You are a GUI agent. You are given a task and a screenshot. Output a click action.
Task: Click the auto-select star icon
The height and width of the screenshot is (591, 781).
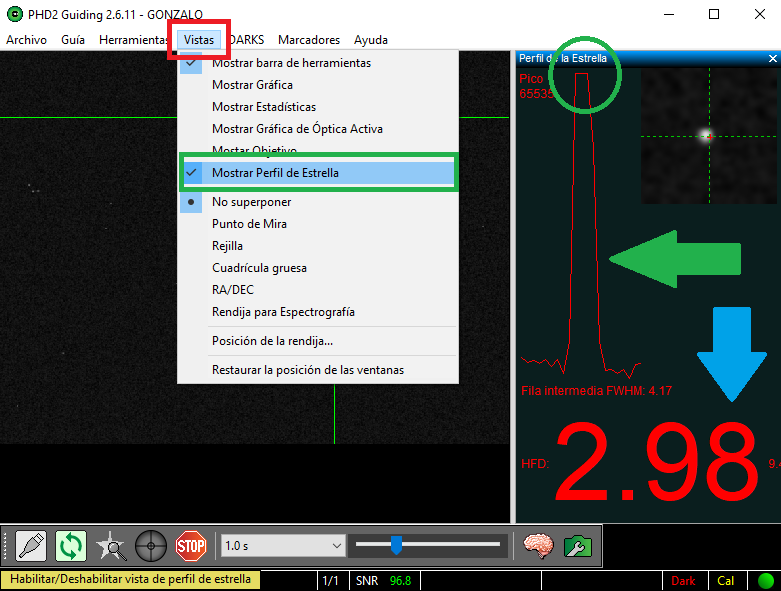click(x=111, y=546)
